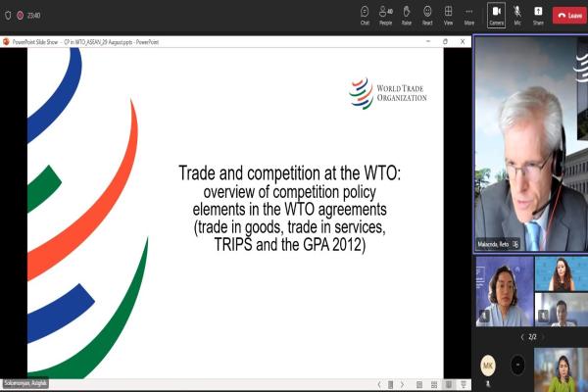Click the recording indicator icon
Screen dimensions: 588x392
pos(21,16)
